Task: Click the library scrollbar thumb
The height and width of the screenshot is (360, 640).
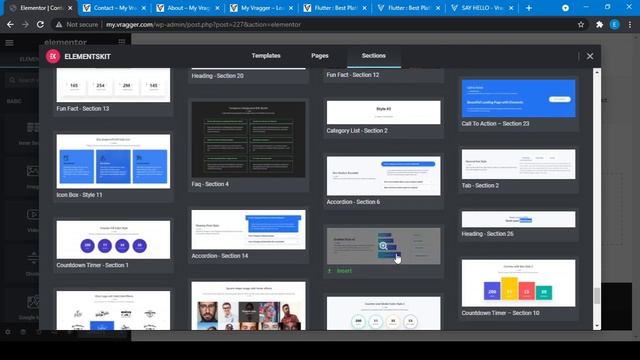Action: point(597,296)
